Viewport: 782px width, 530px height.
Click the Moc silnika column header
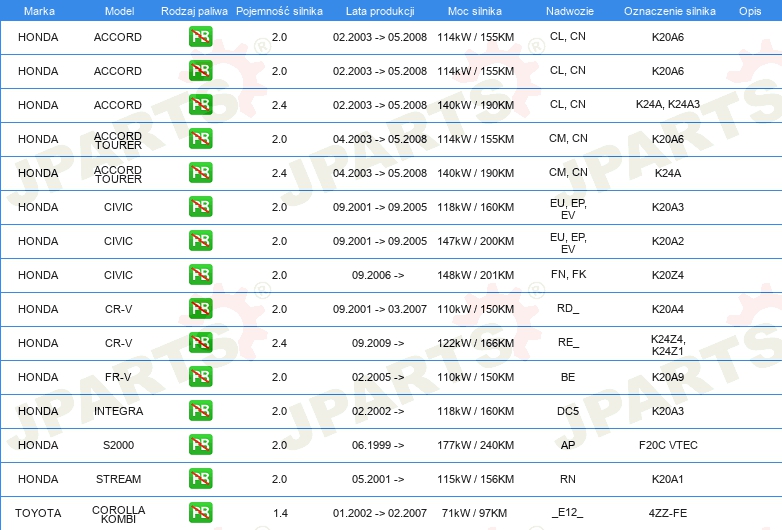[475, 11]
